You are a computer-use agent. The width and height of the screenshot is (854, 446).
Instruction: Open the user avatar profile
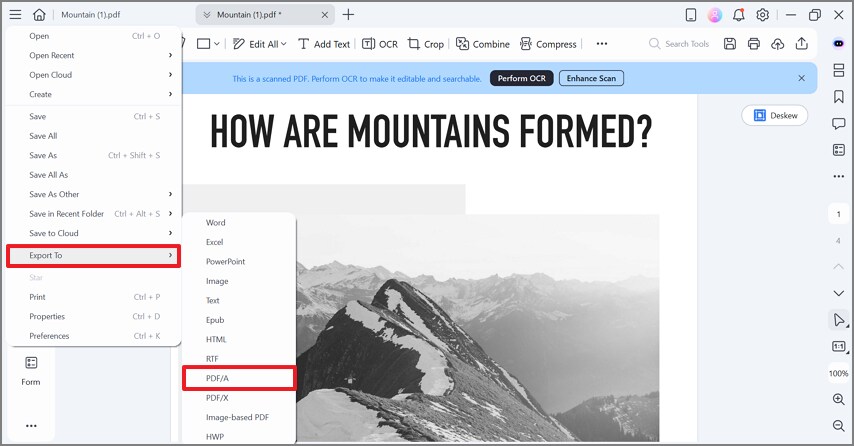[x=715, y=15]
